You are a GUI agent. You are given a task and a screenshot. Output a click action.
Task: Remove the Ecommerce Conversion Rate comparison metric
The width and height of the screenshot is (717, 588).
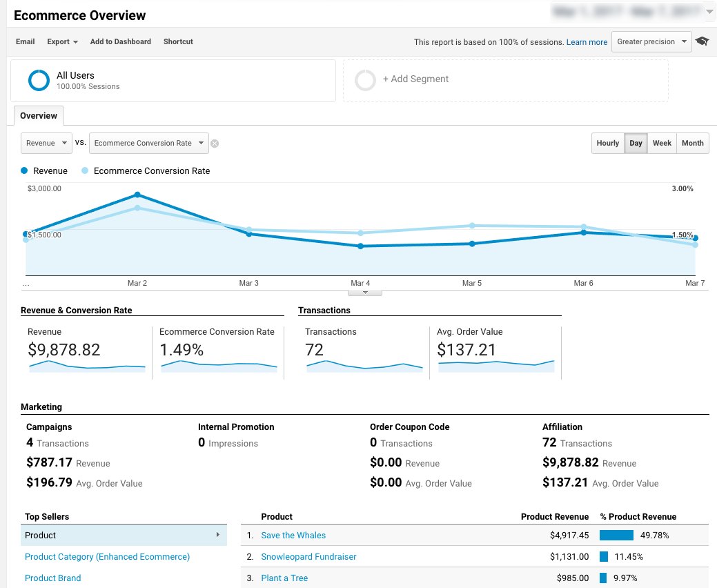pyautogui.click(x=215, y=144)
